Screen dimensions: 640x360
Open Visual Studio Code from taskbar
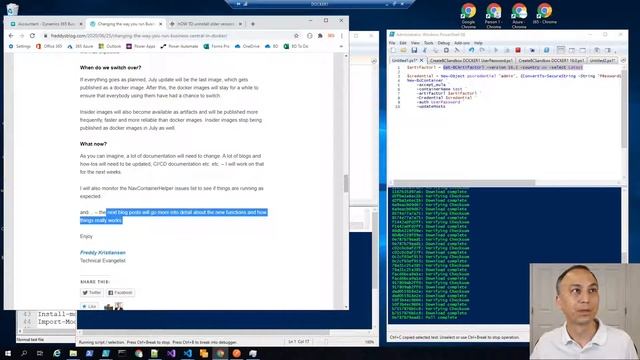tap(187, 353)
